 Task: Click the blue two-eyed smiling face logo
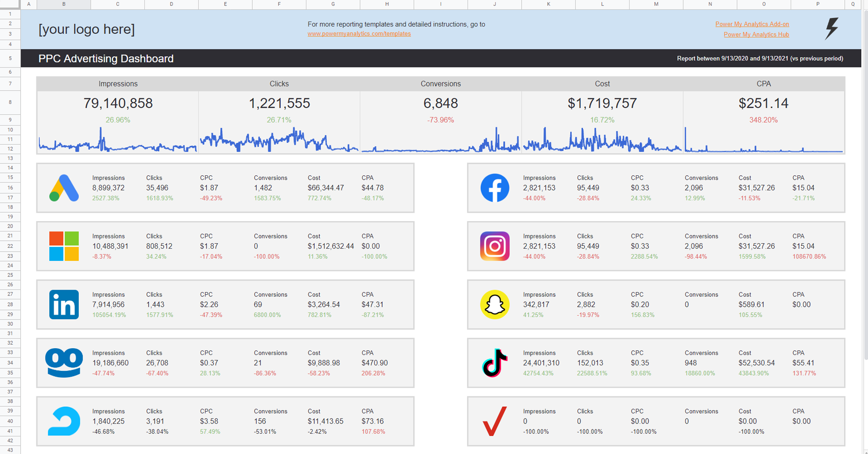(x=64, y=363)
